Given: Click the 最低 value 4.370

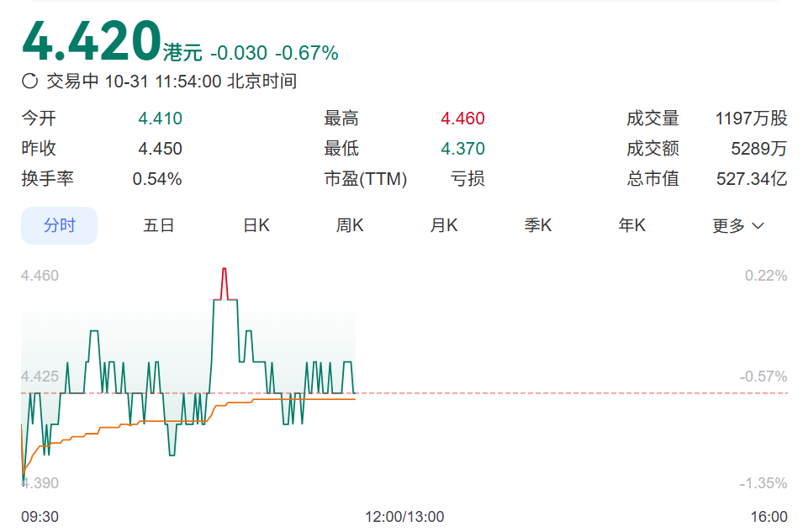Looking at the screenshot, I should pos(462,149).
